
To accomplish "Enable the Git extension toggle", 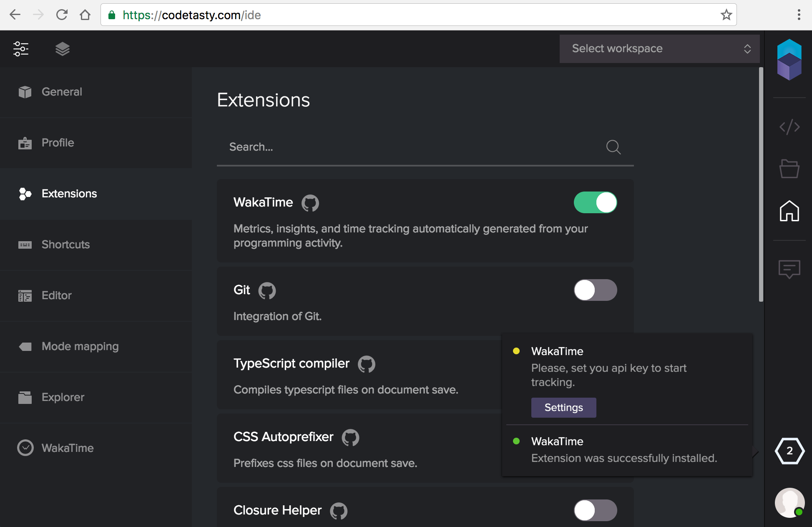I will click(595, 290).
